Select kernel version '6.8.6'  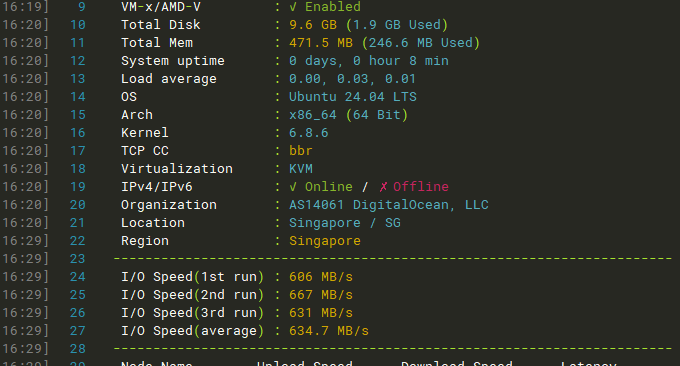point(309,133)
